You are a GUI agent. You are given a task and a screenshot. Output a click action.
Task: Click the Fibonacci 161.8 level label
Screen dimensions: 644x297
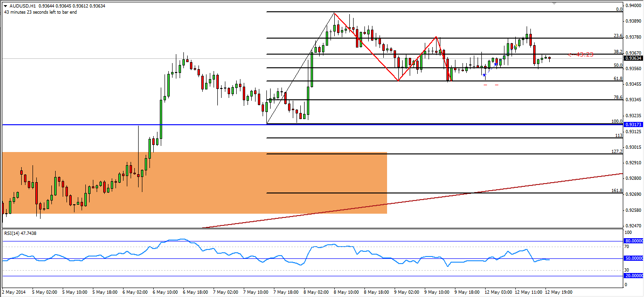[x=617, y=191]
